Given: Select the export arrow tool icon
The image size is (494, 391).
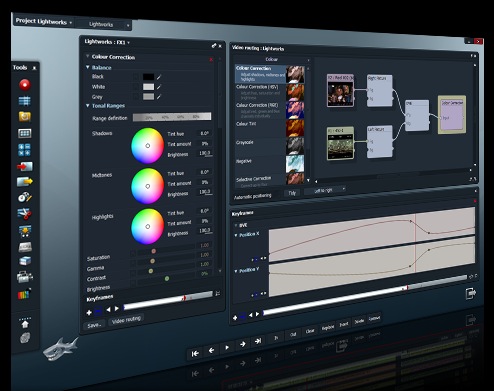Looking at the screenshot, I should [25, 182].
